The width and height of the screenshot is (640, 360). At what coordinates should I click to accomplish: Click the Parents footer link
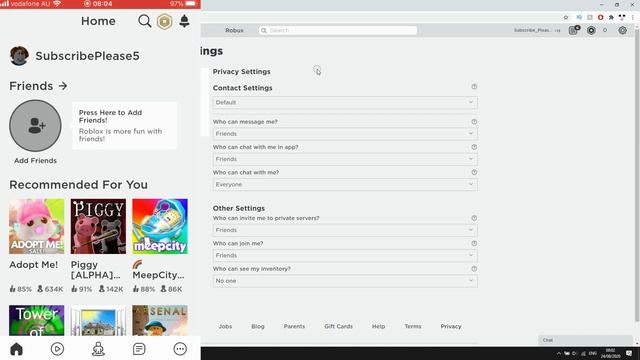pyautogui.click(x=294, y=326)
